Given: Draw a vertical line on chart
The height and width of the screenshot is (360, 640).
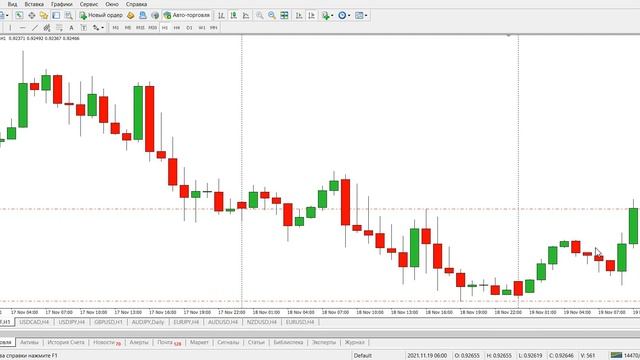Looking at the screenshot, I should 10,28.
